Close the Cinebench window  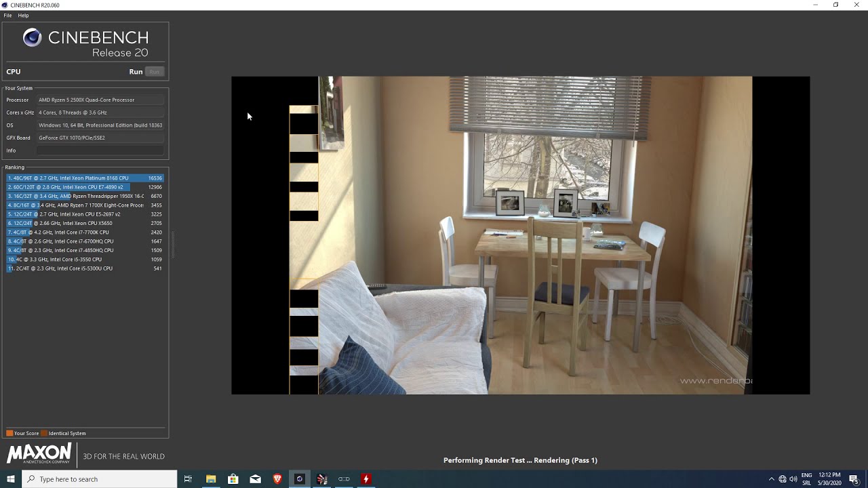(x=857, y=5)
